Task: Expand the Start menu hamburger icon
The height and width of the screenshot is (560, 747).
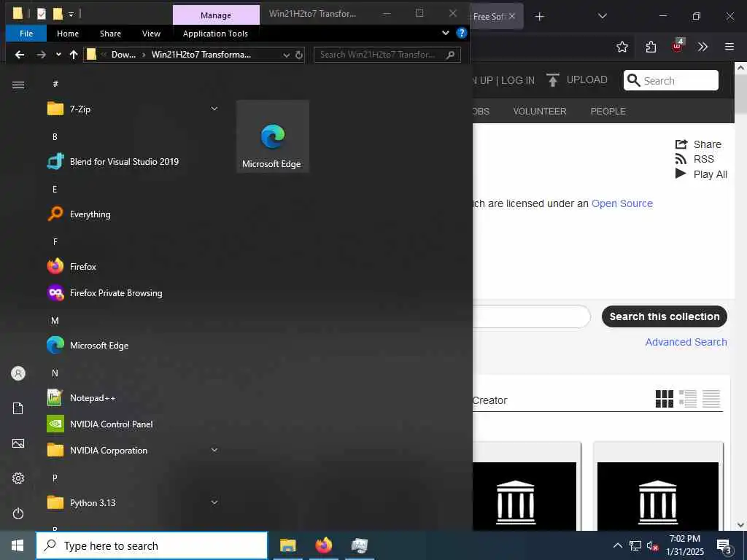Action: (18, 85)
